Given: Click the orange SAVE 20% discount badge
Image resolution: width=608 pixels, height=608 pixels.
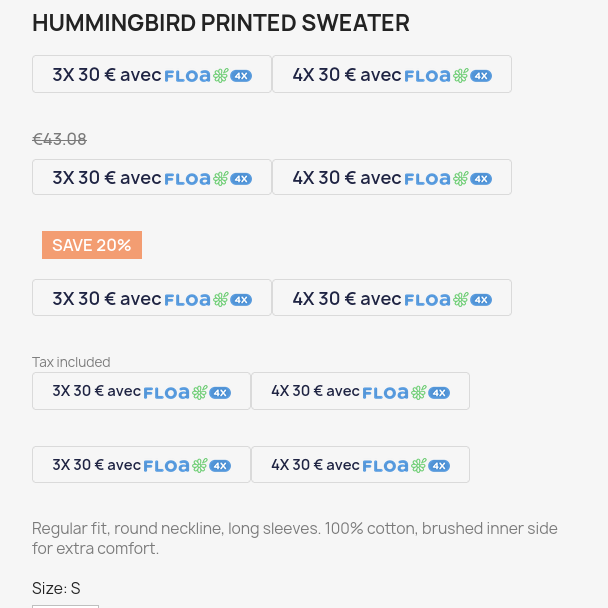Looking at the screenshot, I should pyautogui.click(x=92, y=245).
